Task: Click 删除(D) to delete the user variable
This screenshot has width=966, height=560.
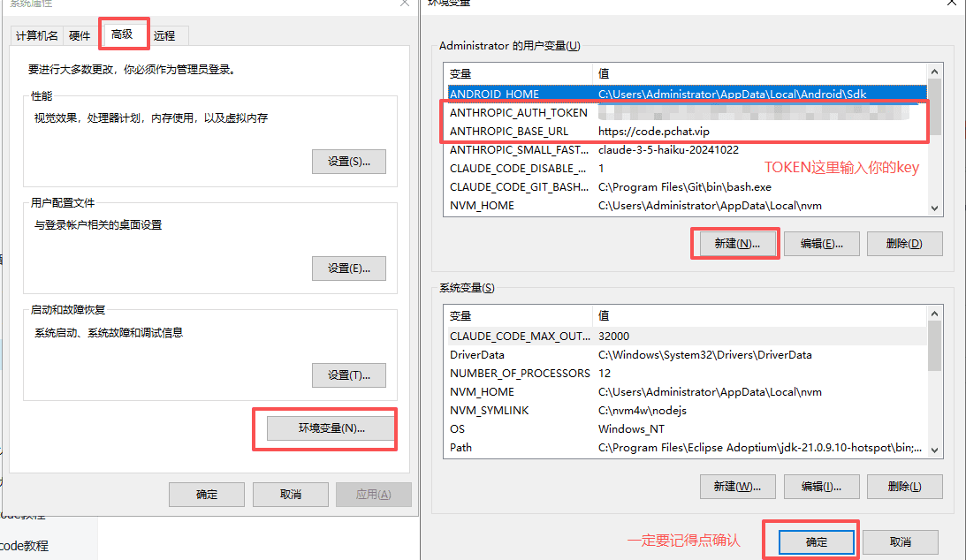Action: click(904, 243)
